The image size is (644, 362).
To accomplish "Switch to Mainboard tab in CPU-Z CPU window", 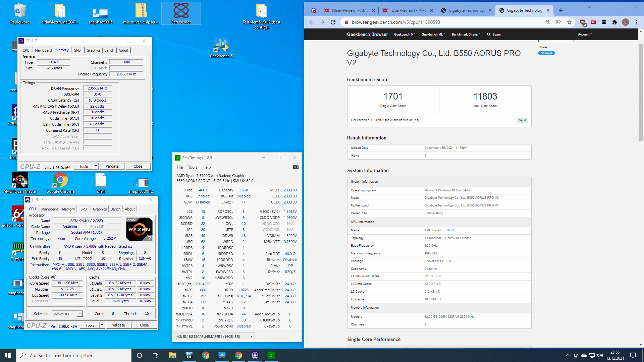I will pyautogui.click(x=50, y=209).
